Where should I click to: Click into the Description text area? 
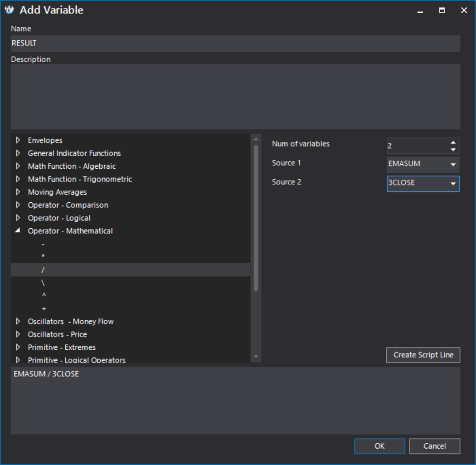click(235, 97)
